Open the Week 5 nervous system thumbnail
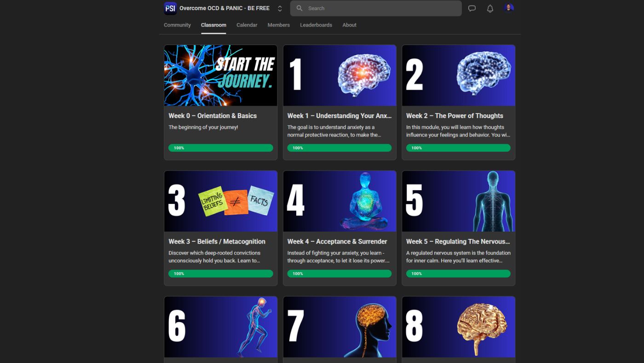Image resolution: width=644 pixels, height=363 pixels. pos(459,201)
